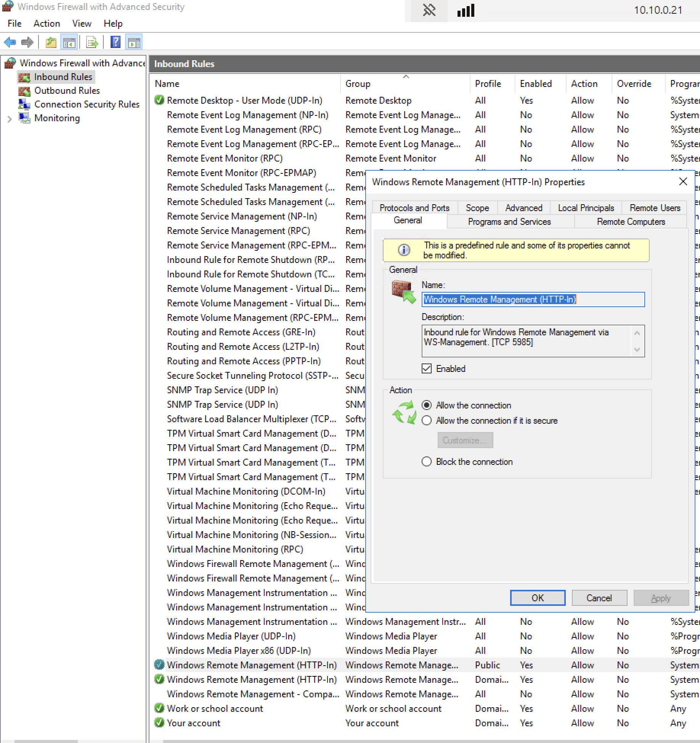Open the View menu
The height and width of the screenshot is (743, 700).
pyautogui.click(x=82, y=24)
